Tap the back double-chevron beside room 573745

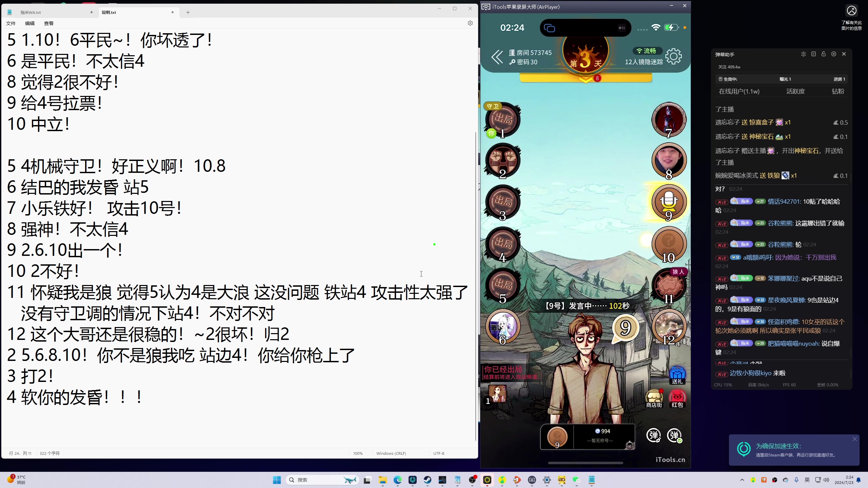[497, 57]
